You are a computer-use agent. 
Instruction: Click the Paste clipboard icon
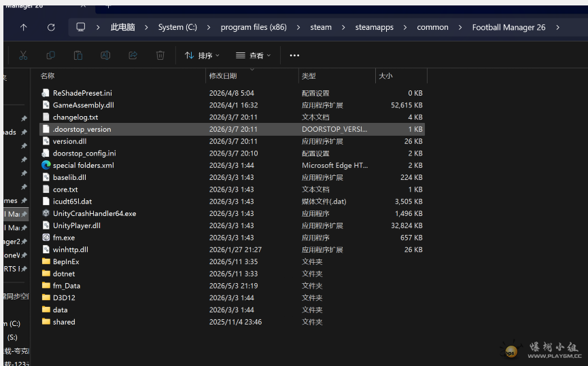78,56
